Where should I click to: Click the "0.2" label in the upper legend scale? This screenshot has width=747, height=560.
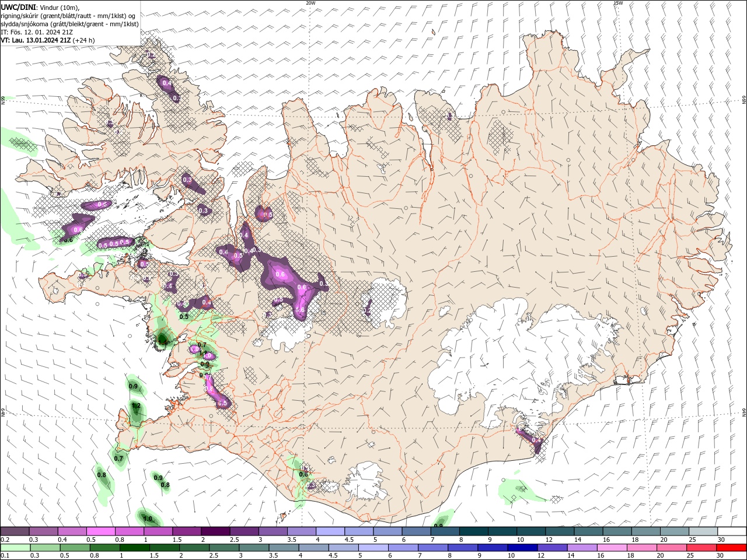click(5, 540)
